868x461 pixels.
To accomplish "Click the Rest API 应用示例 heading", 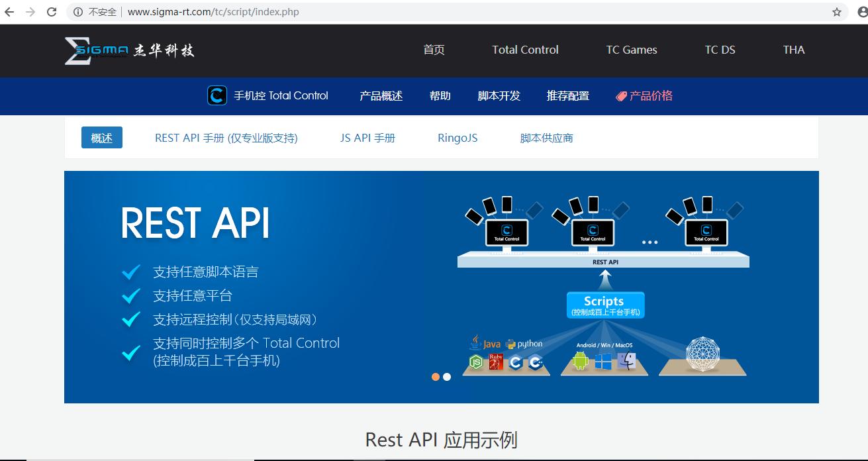I will (x=442, y=440).
